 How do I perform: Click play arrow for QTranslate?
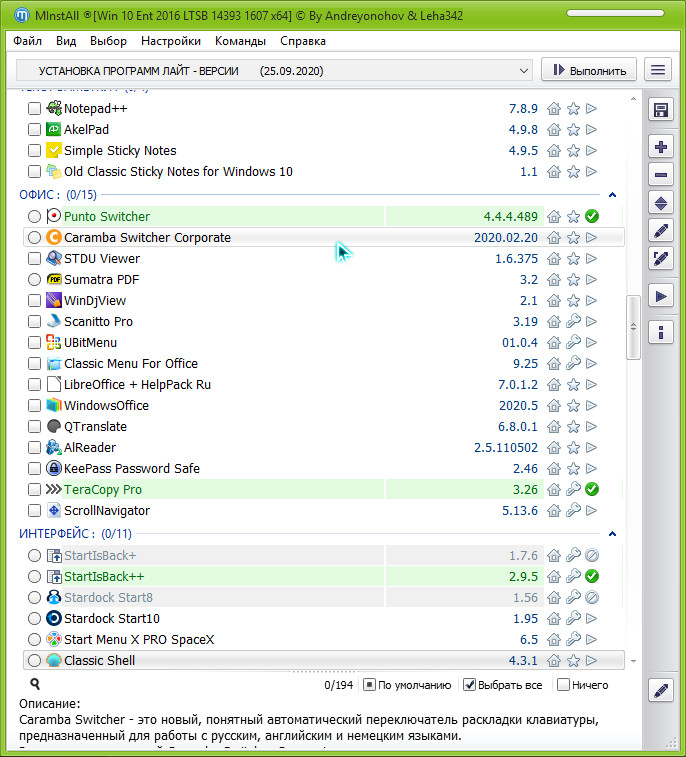591,426
